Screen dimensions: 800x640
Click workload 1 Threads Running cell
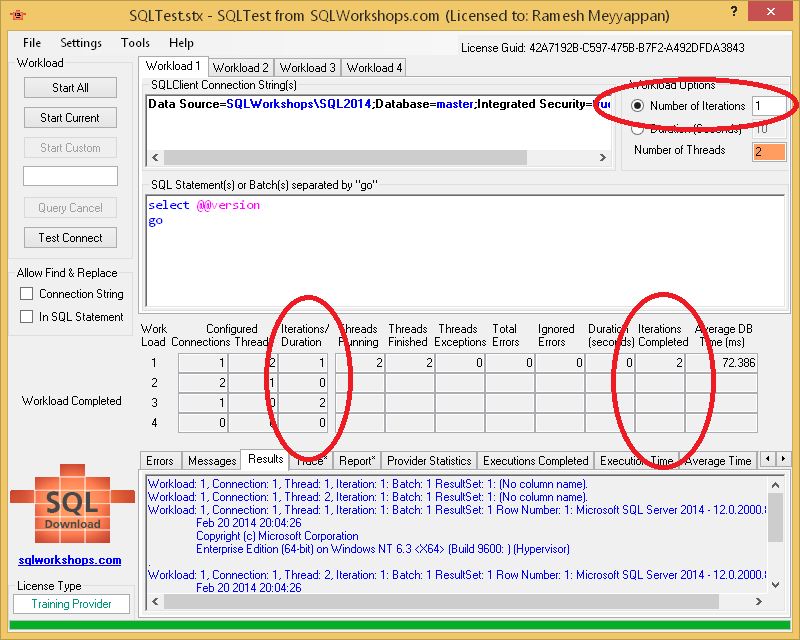360,363
